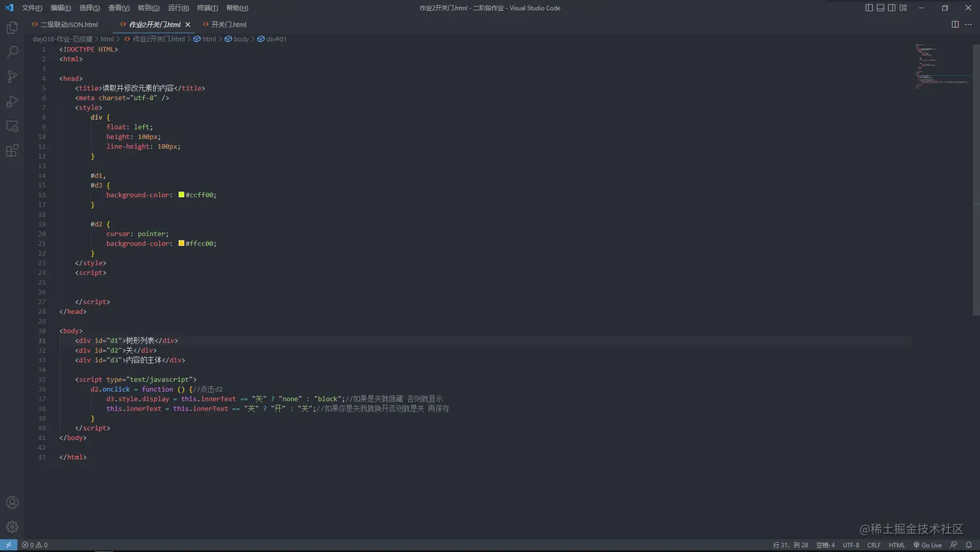Open the Remote Explorer view

12,126
